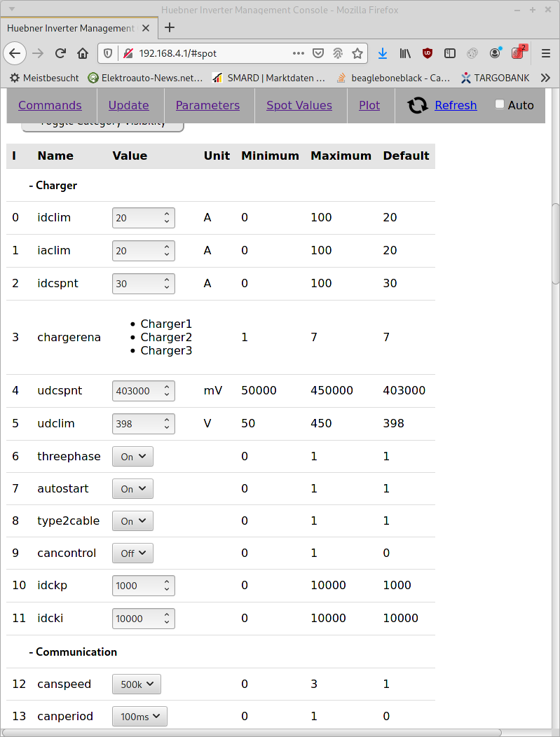This screenshot has width=560, height=737.
Task: Open the library bookshelf icon
Action: [x=405, y=53]
